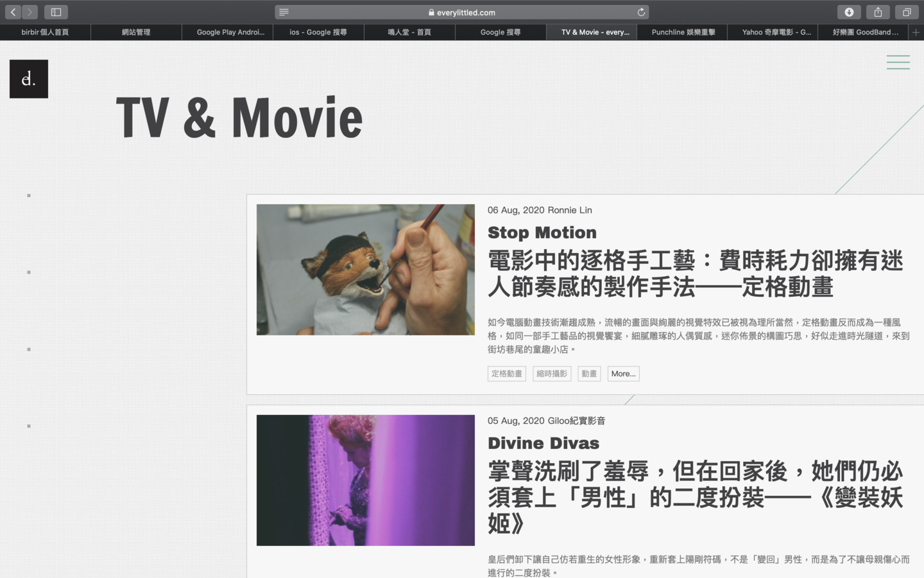
Task: Open the hamburger site menu
Action: pyautogui.click(x=898, y=62)
